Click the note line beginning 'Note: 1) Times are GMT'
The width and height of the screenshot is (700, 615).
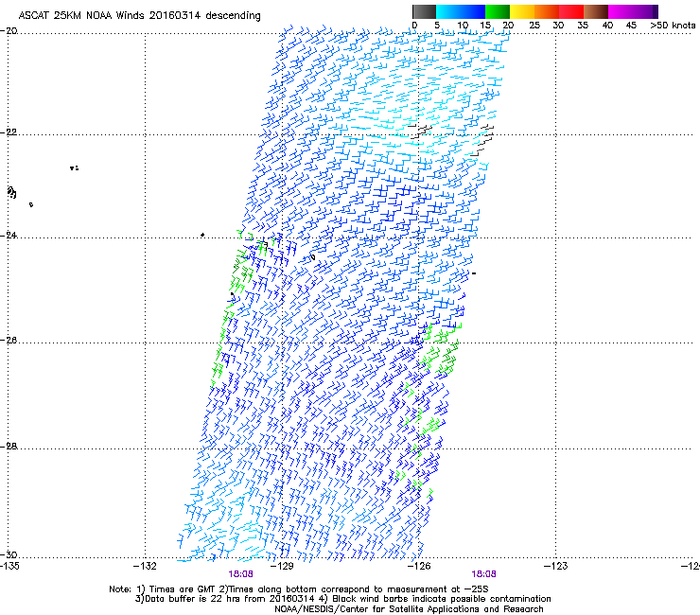pyautogui.click(x=299, y=589)
